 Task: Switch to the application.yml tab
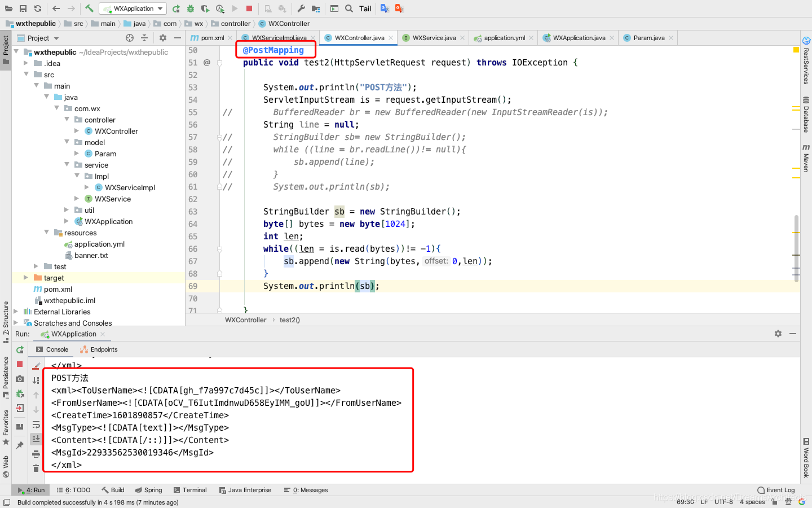pos(503,38)
